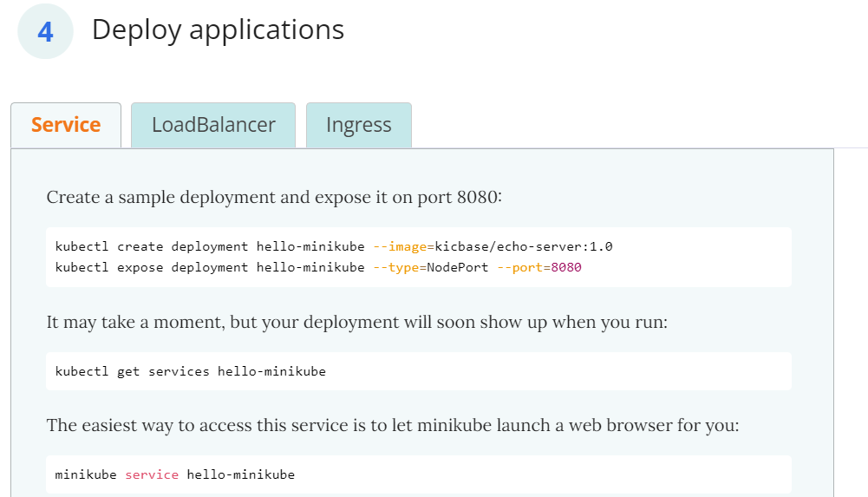The image size is (868, 497).
Task: Open the Ingress tab
Action: [x=358, y=125]
